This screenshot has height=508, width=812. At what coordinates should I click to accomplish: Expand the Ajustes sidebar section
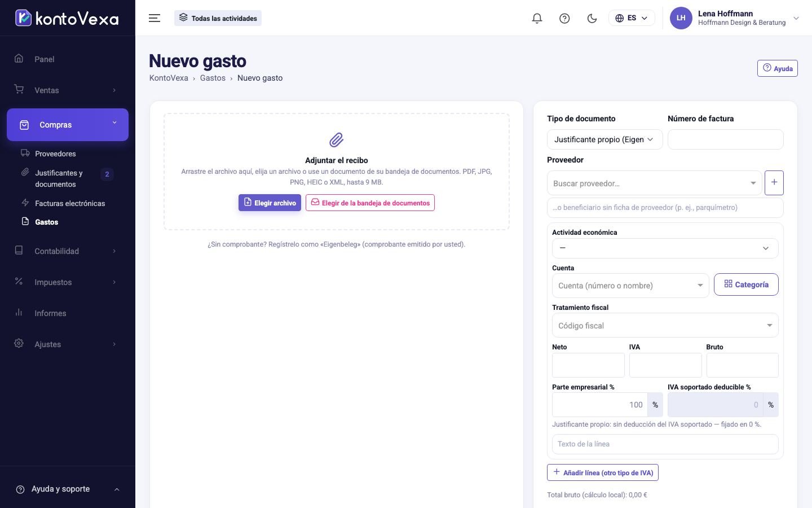[x=68, y=344]
